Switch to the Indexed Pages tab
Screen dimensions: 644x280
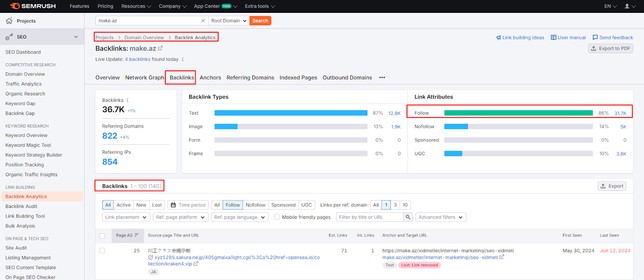298,78
